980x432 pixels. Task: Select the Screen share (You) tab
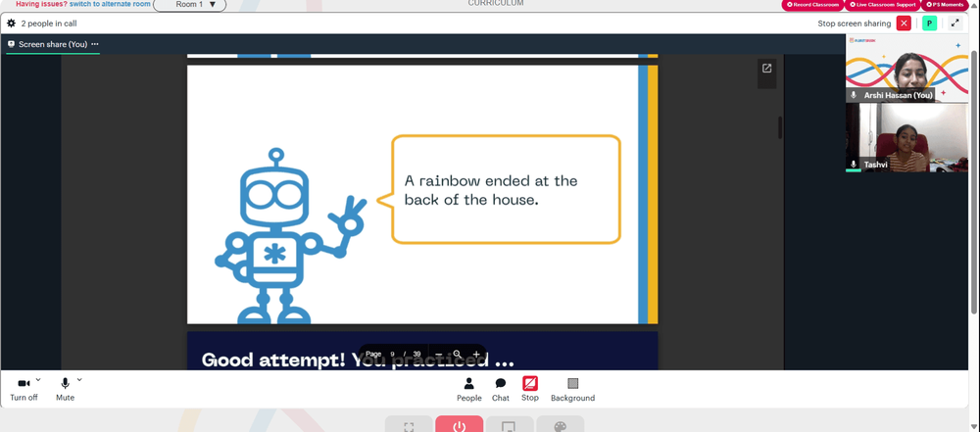[53, 44]
